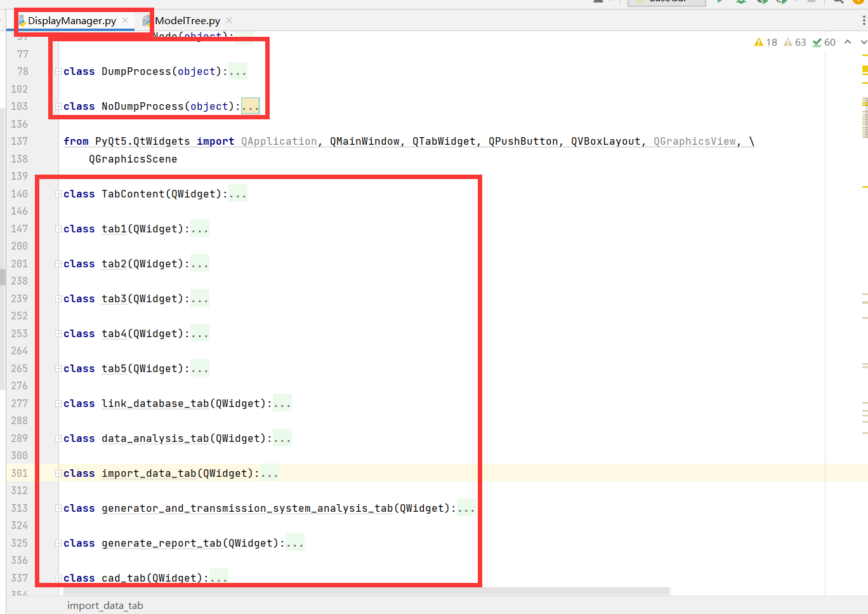The image size is (868, 614).
Task: Click the ellipsis after import_data_tab(QWidget):
Action: tap(270, 474)
